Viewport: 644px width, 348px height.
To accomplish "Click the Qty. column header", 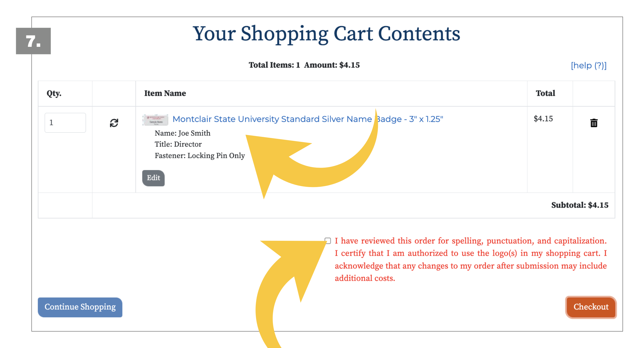I will [54, 93].
